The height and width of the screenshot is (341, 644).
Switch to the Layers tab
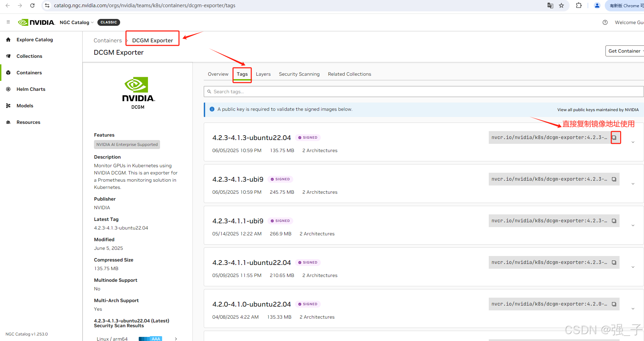pyautogui.click(x=263, y=74)
